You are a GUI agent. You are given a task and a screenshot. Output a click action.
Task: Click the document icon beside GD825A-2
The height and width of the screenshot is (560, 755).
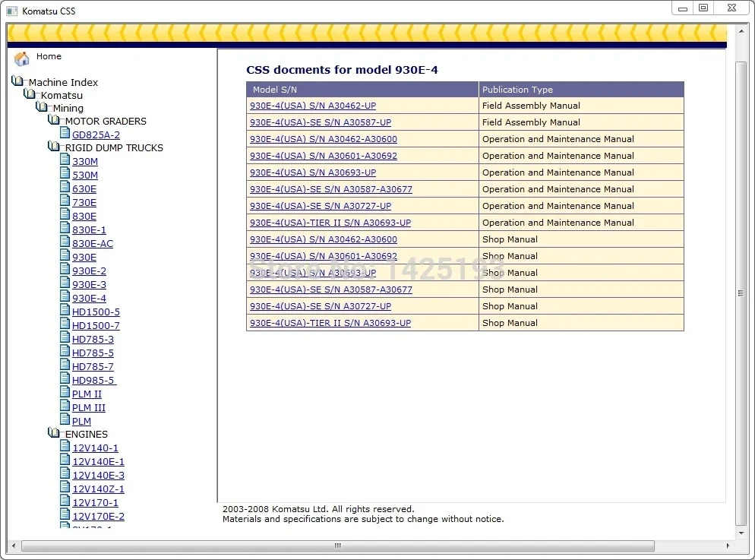click(66, 134)
